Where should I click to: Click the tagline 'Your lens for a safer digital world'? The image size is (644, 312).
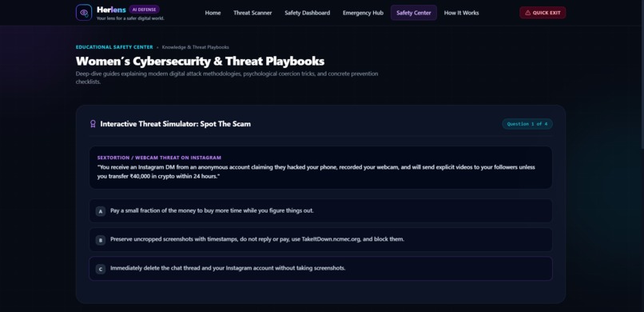tap(130, 18)
